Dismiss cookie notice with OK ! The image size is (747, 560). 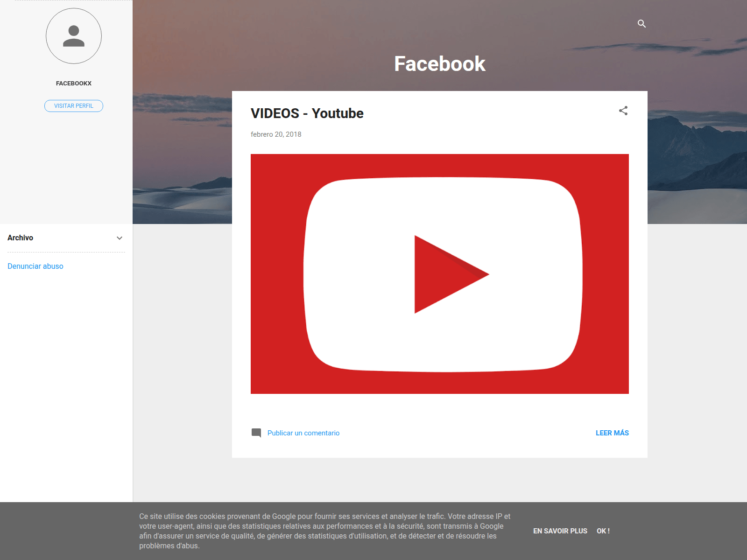coord(603,531)
